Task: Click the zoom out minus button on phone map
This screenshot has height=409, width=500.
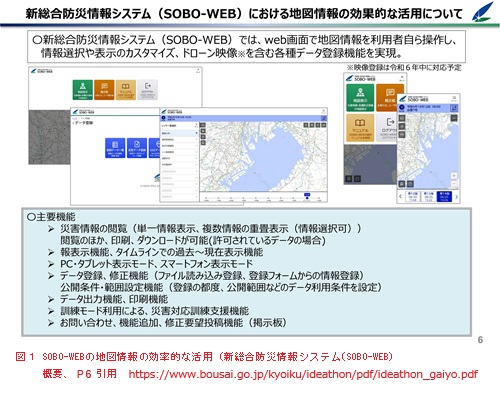Action: [454, 184]
